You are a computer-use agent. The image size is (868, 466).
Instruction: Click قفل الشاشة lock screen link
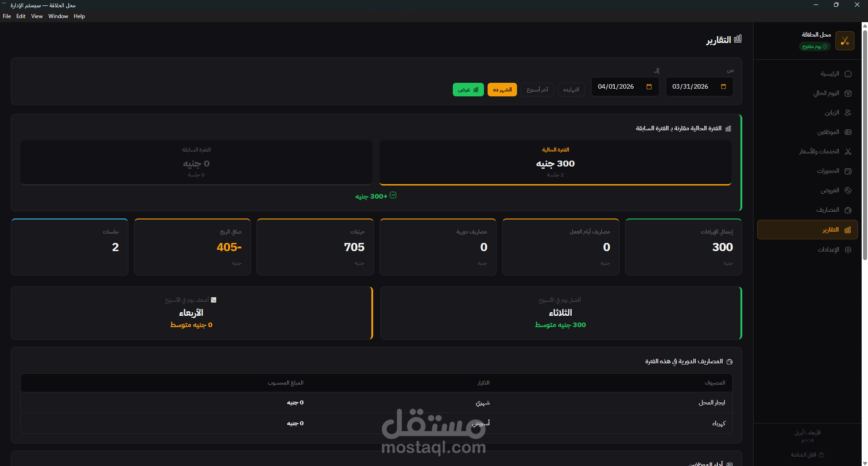pos(807,455)
